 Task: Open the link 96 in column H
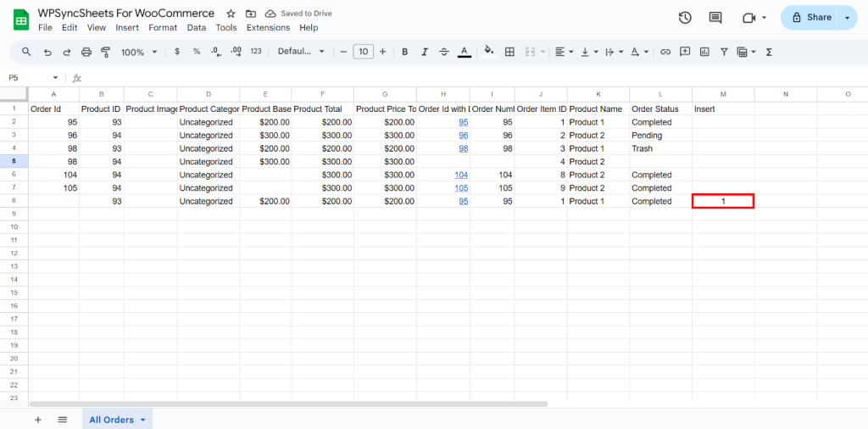point(464,135)
